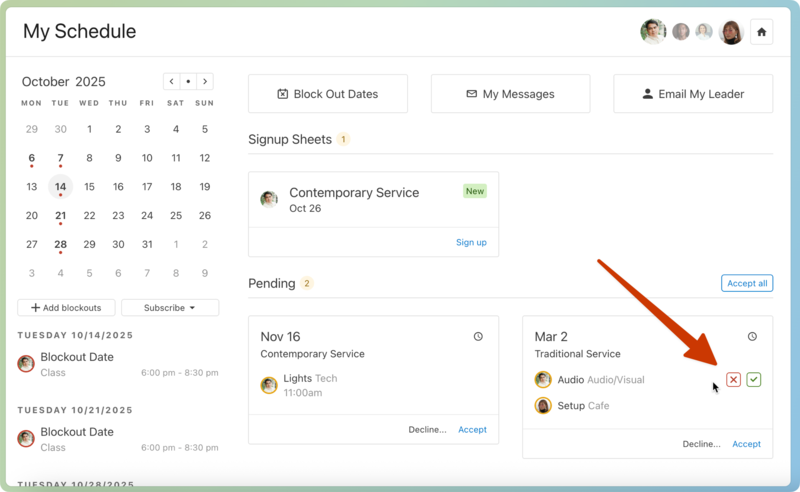800x492 pixels.
Task: Click the Add blockouts button
Action: (x=66, y=308)
